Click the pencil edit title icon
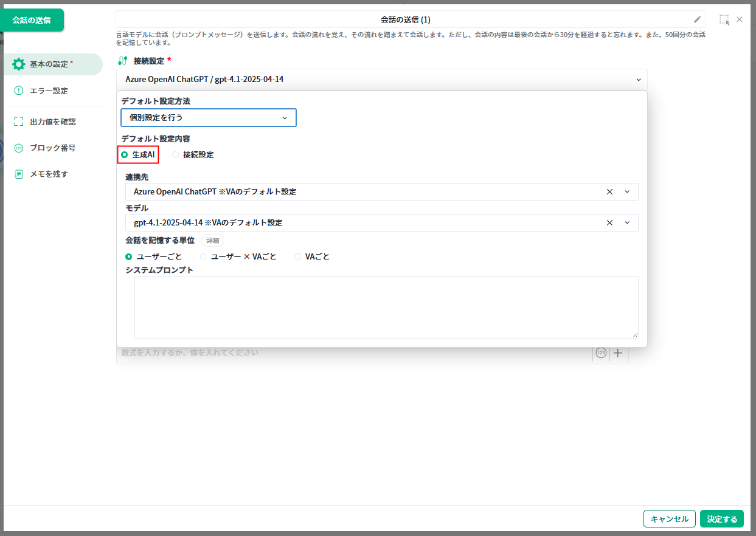The width and height of the screenshot is (756, 536). tap(697, 19)
